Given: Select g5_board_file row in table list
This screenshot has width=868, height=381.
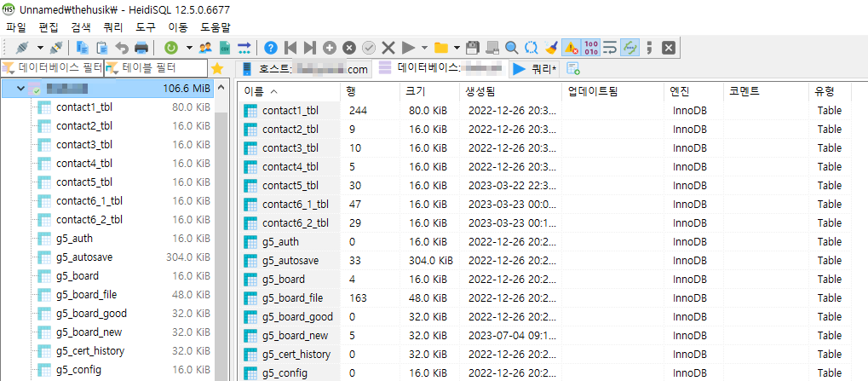Looking at the screenshot, I should coord(544,298).
